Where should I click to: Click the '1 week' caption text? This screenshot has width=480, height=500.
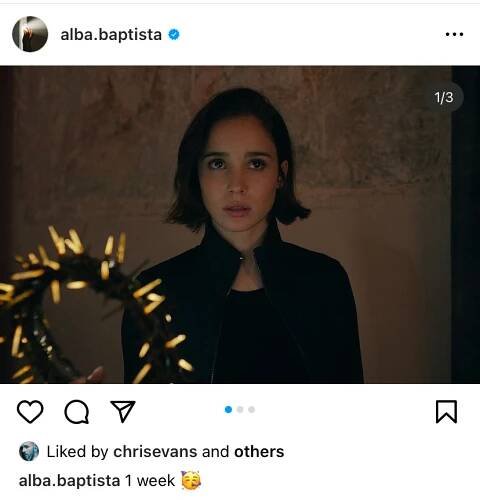[150, 481]
